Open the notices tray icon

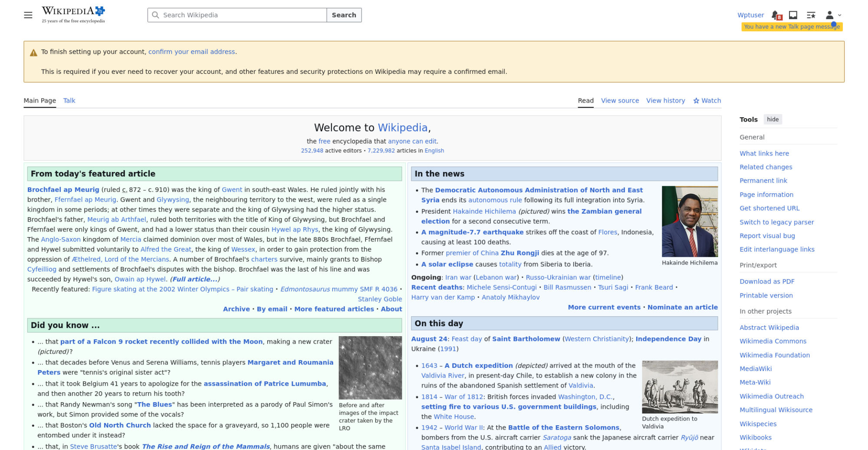click(793, 15)
